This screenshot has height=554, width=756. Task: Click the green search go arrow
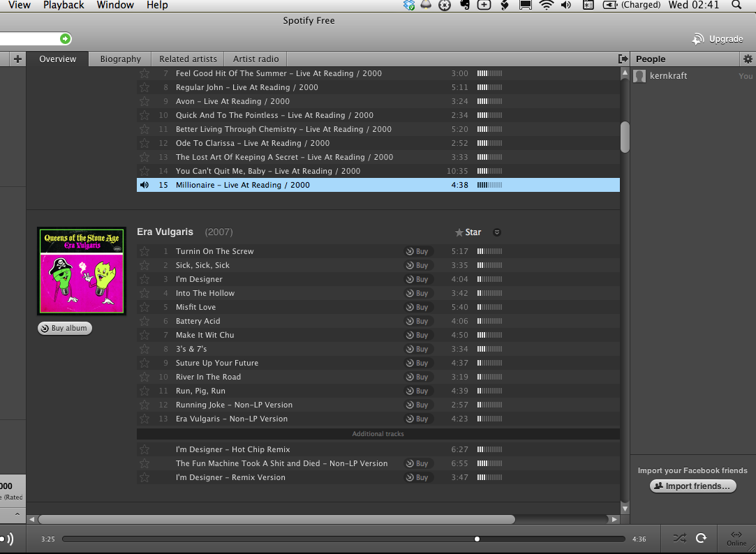(65, 38)
